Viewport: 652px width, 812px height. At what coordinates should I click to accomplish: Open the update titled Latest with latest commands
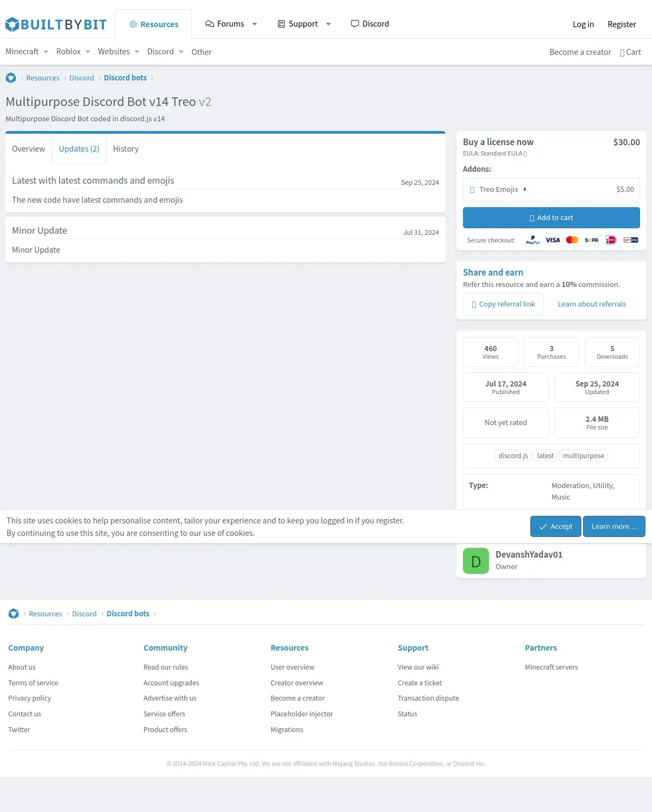tap(93, 180)
